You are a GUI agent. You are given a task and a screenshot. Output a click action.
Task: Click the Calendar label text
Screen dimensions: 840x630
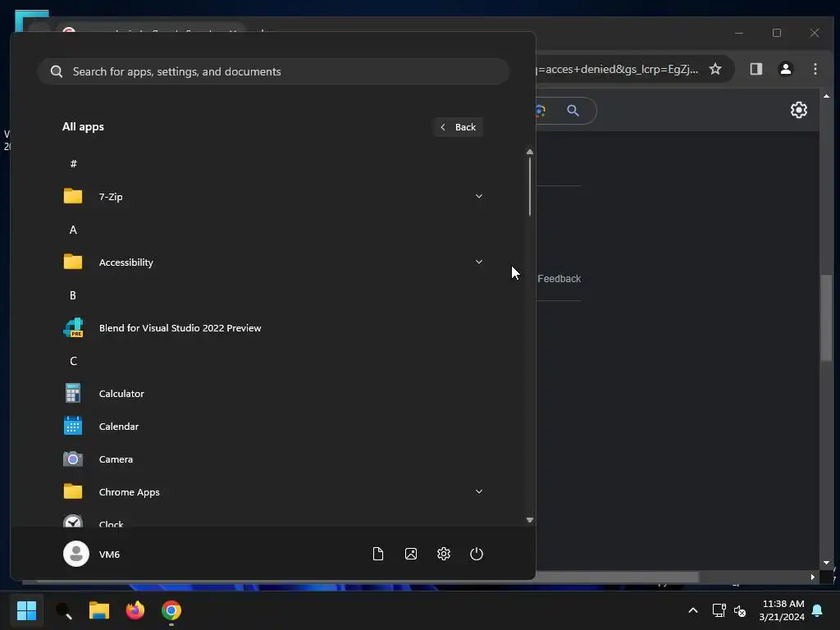tap(119, 427)
